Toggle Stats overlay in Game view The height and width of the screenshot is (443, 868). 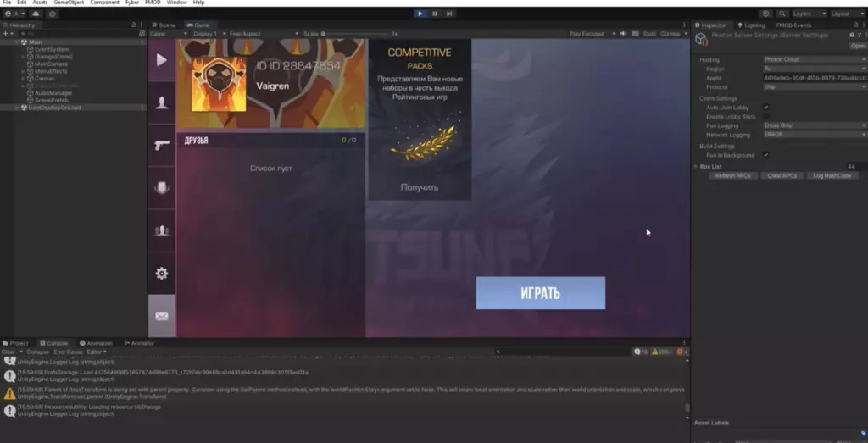[x=648, y=34]
